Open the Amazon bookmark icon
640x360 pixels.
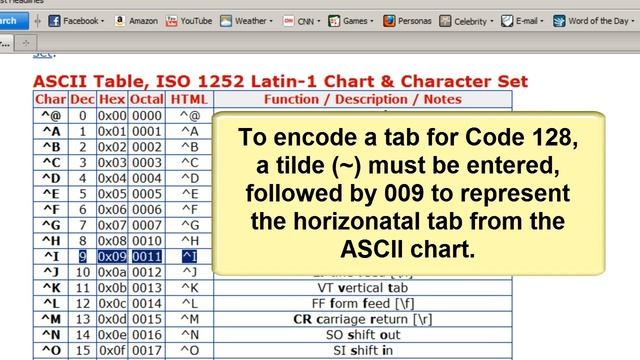point(120,20)
